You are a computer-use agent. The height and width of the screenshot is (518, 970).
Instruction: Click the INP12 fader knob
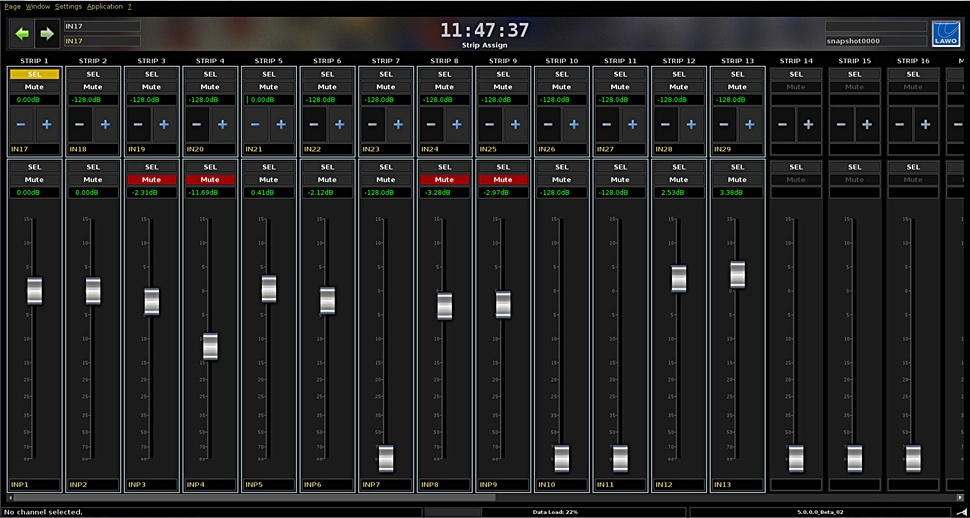pyautogui.click(x=678, y=279)
